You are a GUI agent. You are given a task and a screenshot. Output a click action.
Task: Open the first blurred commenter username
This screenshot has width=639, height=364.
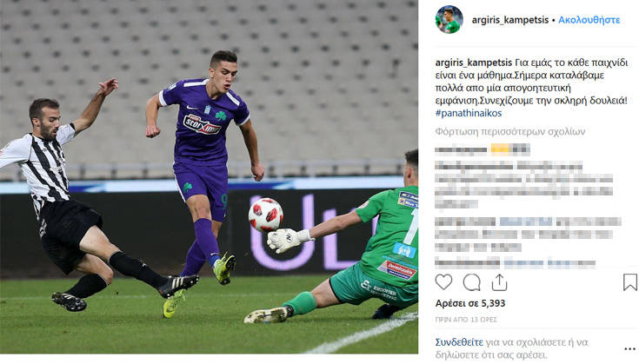[461, 149]
